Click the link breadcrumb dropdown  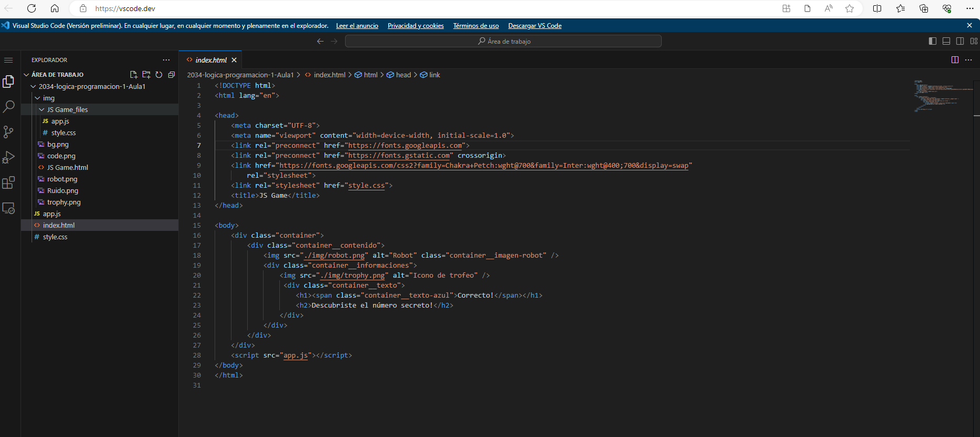(x=430, y=75)
